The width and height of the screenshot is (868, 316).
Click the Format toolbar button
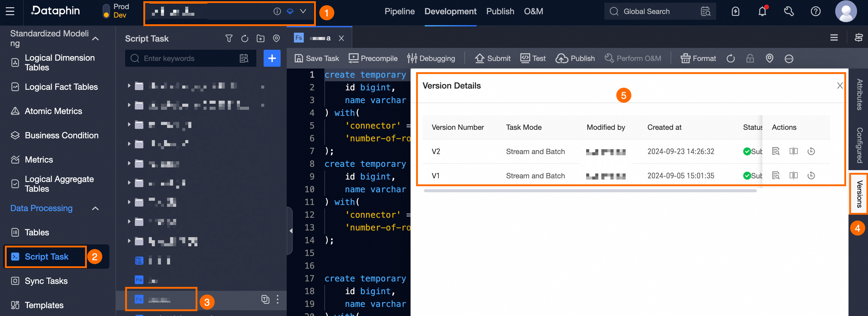pos(698,58)
